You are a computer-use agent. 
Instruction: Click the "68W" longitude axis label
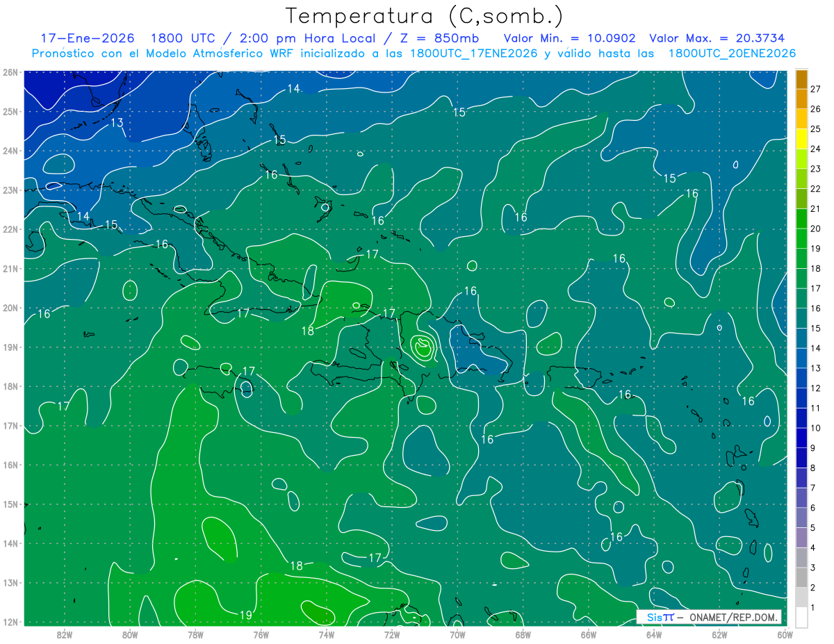coord(523,634)
